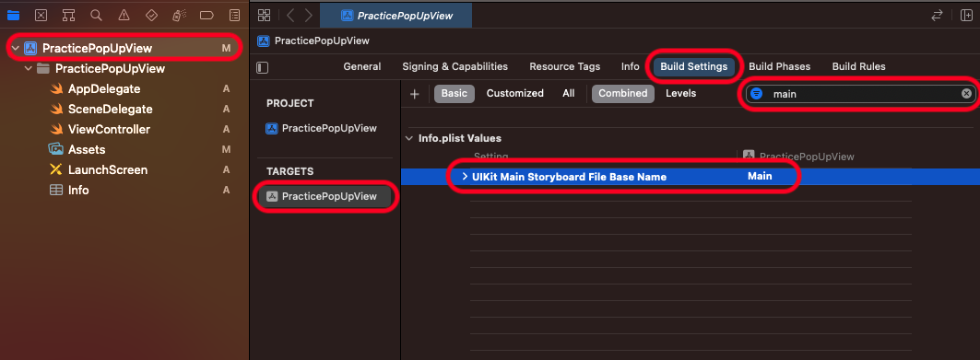Click the 'Setting' column header
This screenshot has height=360, width=980.
[491, 157]
